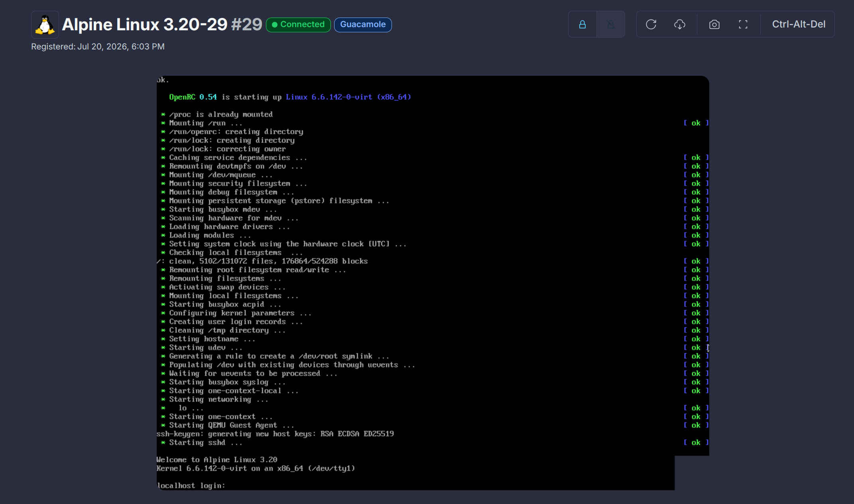Click the Loading modules line
The width and height of the screenshot is (854, 504).
206,235
